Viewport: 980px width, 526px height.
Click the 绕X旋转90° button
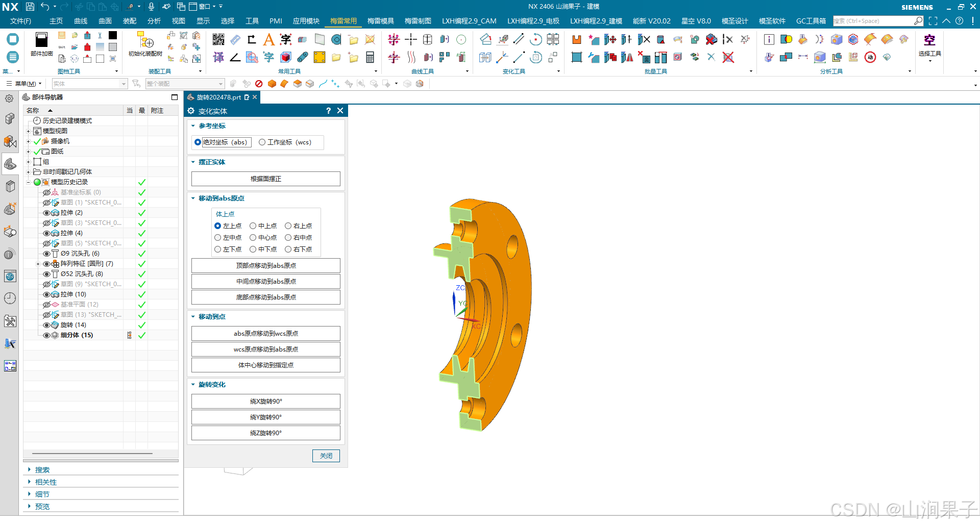point(266,402)
